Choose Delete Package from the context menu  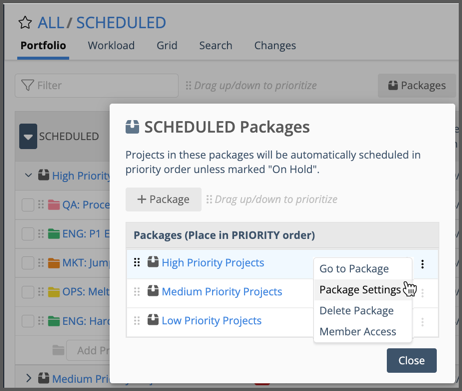click(x=356, y=311)
